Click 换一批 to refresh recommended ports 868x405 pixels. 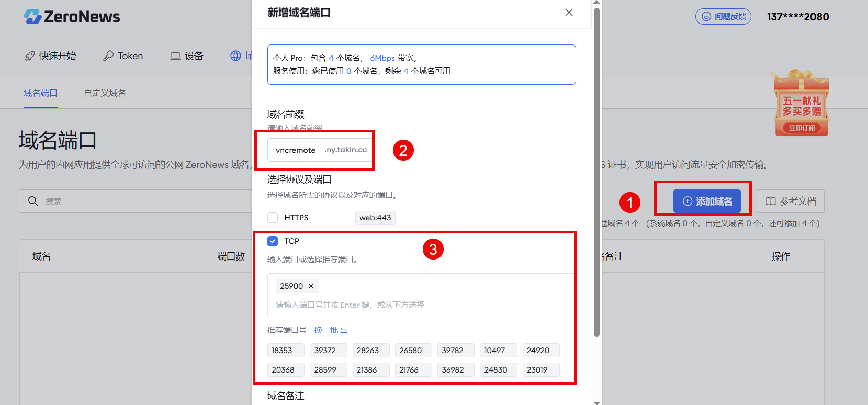click(331, 330)
